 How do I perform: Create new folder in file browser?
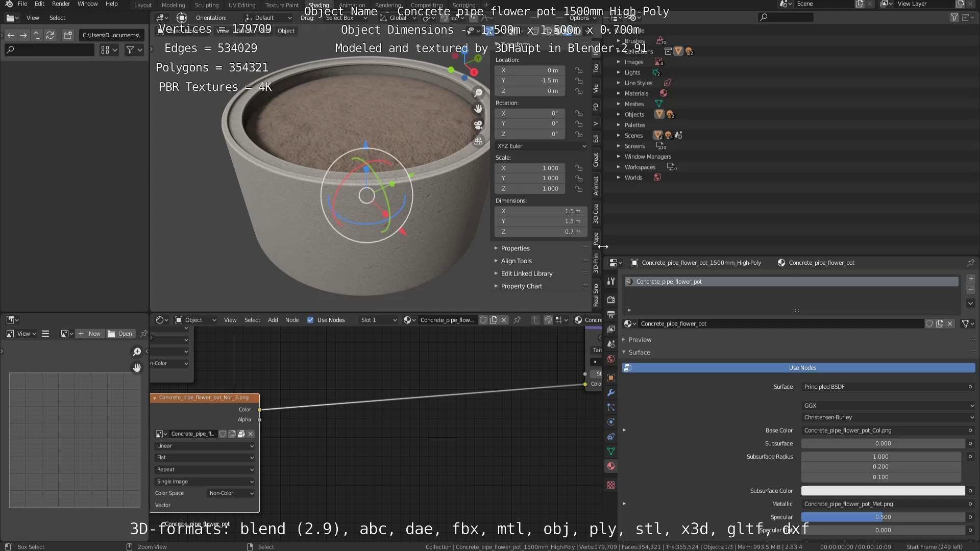(x=68, y=35)
